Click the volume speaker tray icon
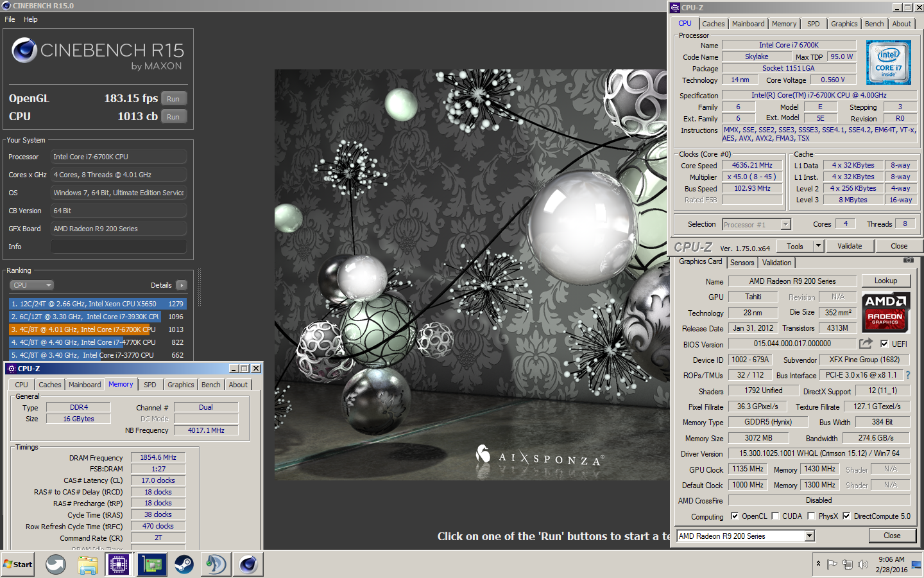 coord(863,565)
